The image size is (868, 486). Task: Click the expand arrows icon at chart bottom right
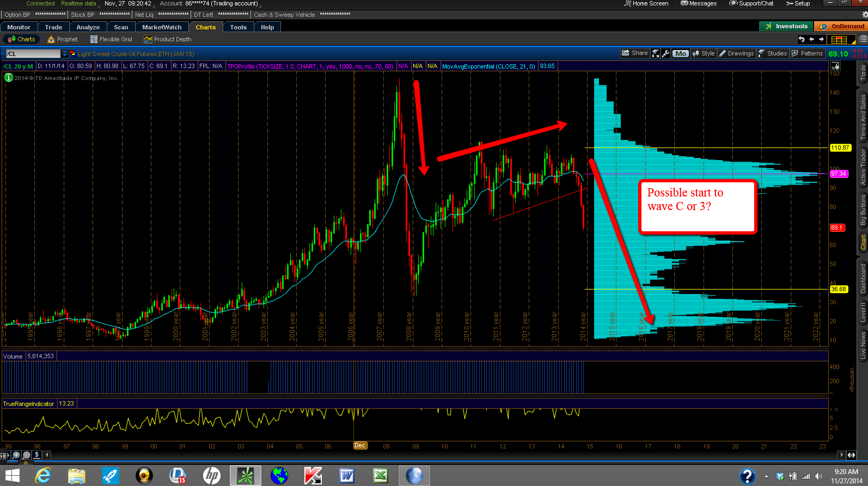tap(851, 455)
